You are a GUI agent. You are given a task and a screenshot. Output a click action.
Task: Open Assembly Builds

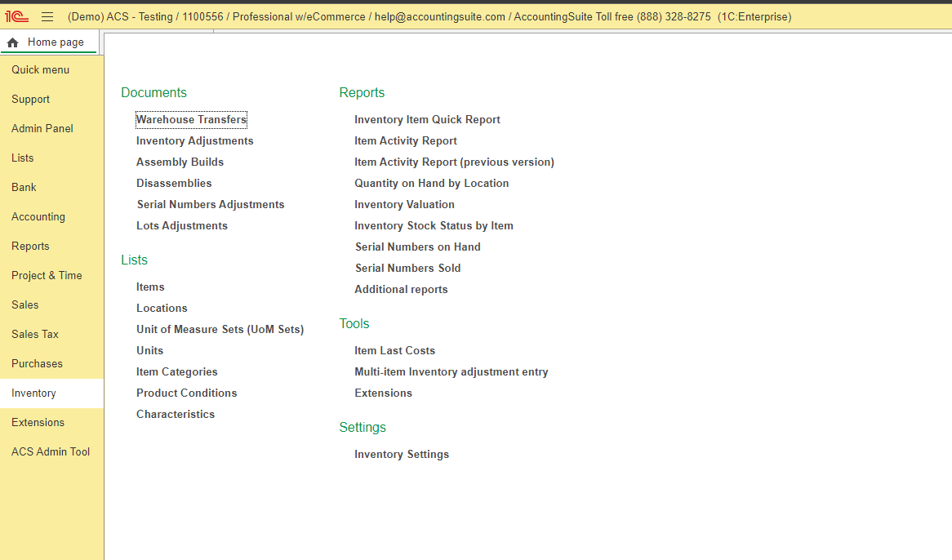pos(180,162)
